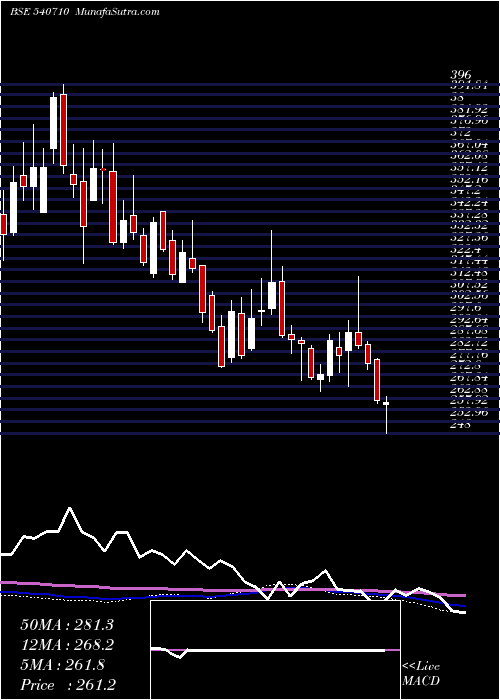Click the 312.48 price axis label
The height and width of the screenshot is (700, 500).
(x=469, y=272)
